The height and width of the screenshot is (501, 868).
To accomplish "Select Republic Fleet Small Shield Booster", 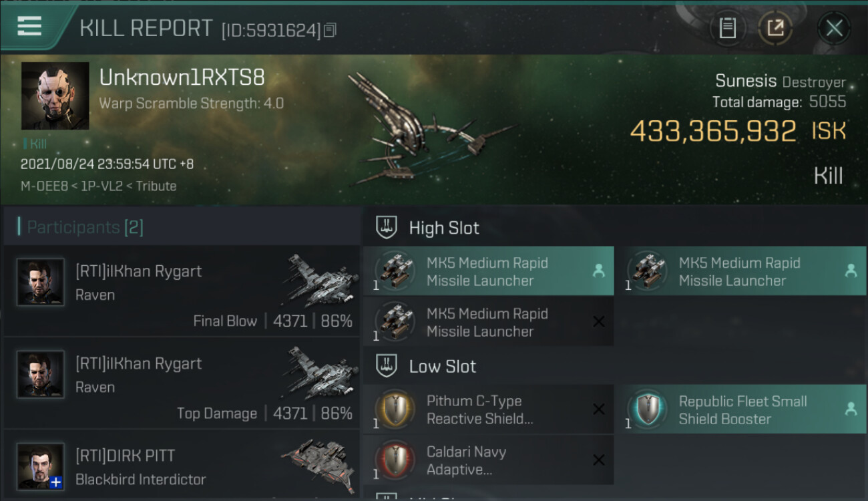I will point(740,409).
